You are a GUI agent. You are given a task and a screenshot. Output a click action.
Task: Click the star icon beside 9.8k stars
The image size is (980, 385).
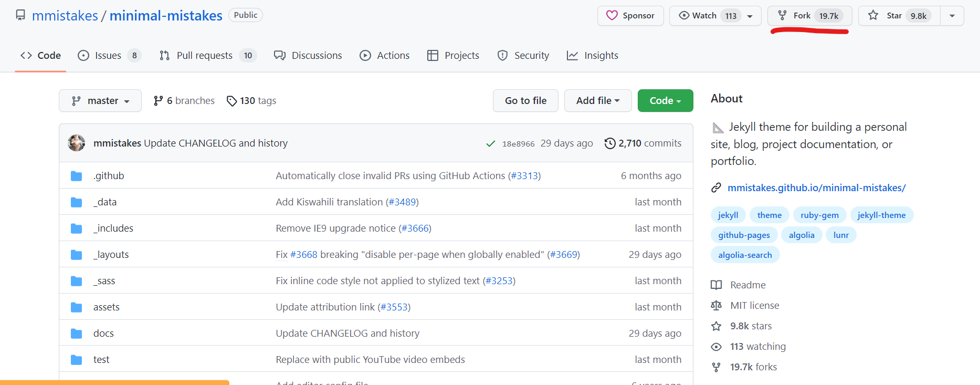tap(716, 326)
